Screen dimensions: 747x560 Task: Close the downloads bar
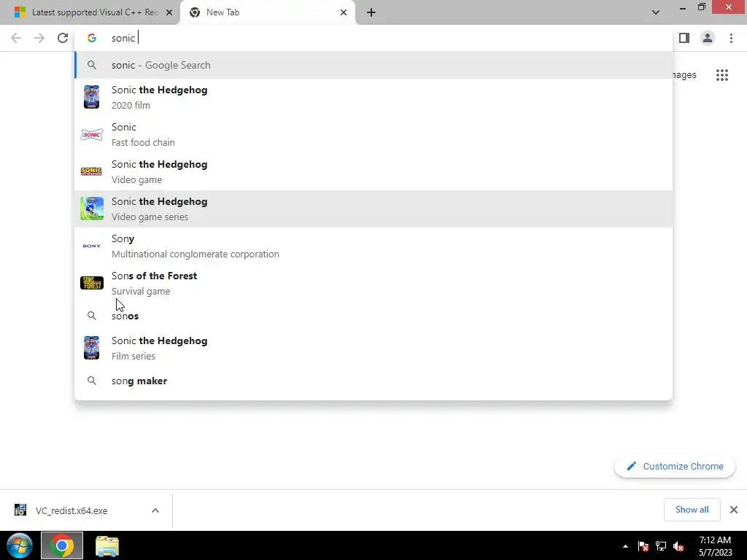tap(734, 510)
